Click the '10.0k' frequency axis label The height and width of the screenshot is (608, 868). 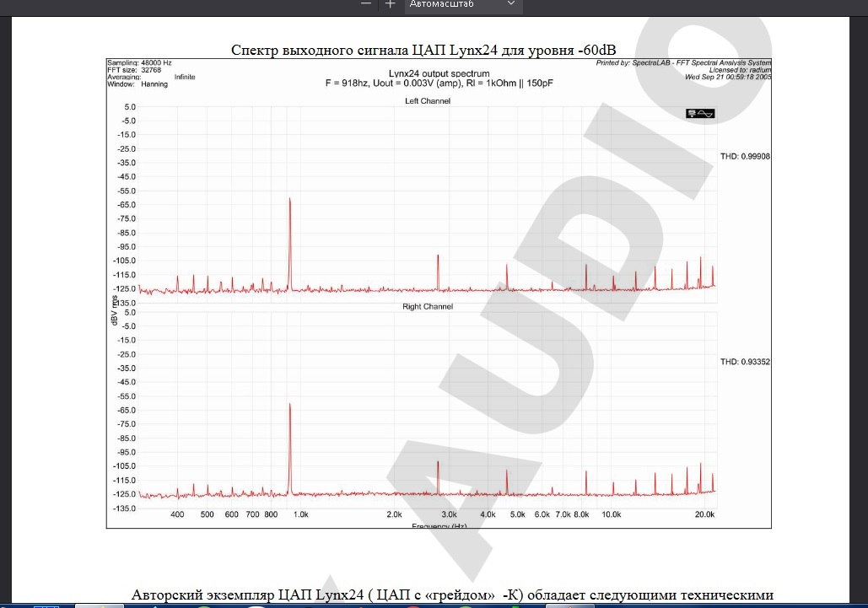[611, 514]
